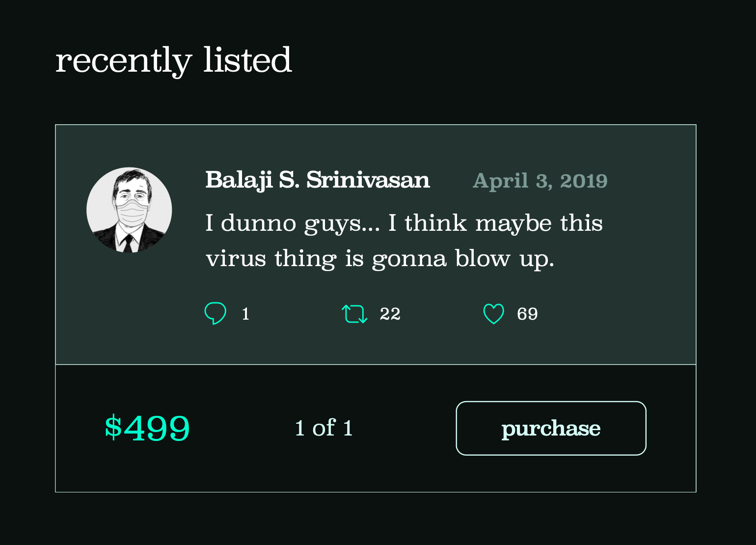Click the tie on the avatar illustration

click(x=129, y=244)
